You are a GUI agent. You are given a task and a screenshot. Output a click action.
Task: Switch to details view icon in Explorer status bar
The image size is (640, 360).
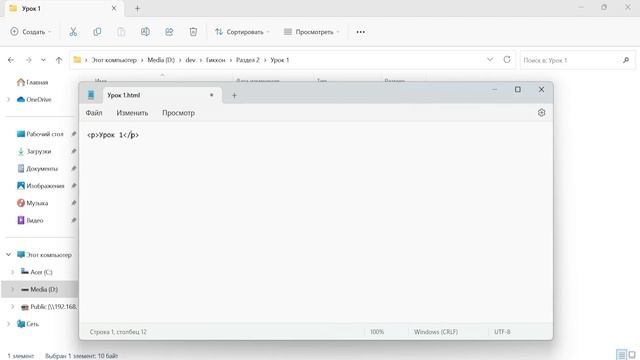[x=621, y=355]
